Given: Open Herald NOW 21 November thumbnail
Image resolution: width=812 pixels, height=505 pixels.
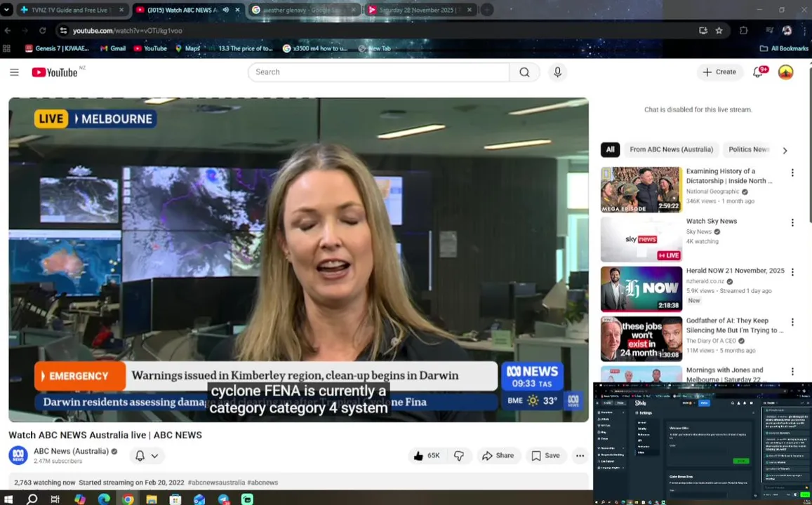Looking at the screenshot, I should coord(641,289).
